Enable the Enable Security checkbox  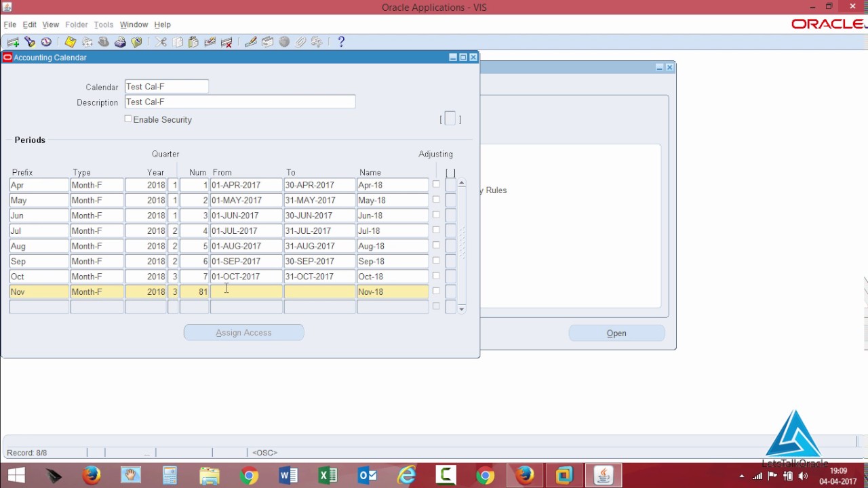point(128,119)
